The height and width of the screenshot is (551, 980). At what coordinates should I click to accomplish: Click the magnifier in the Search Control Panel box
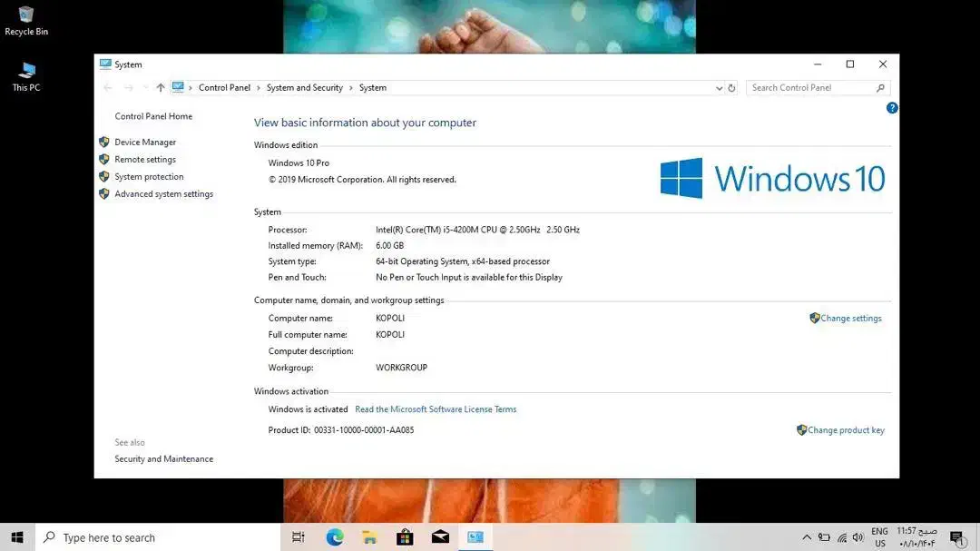tap(879, 87)
